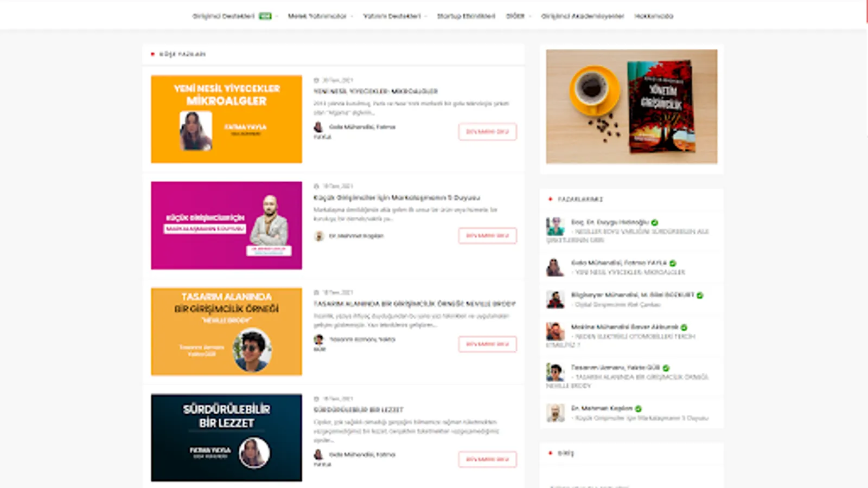
Task: Click the DİĞER navigation label
Action: click(515, 16)
